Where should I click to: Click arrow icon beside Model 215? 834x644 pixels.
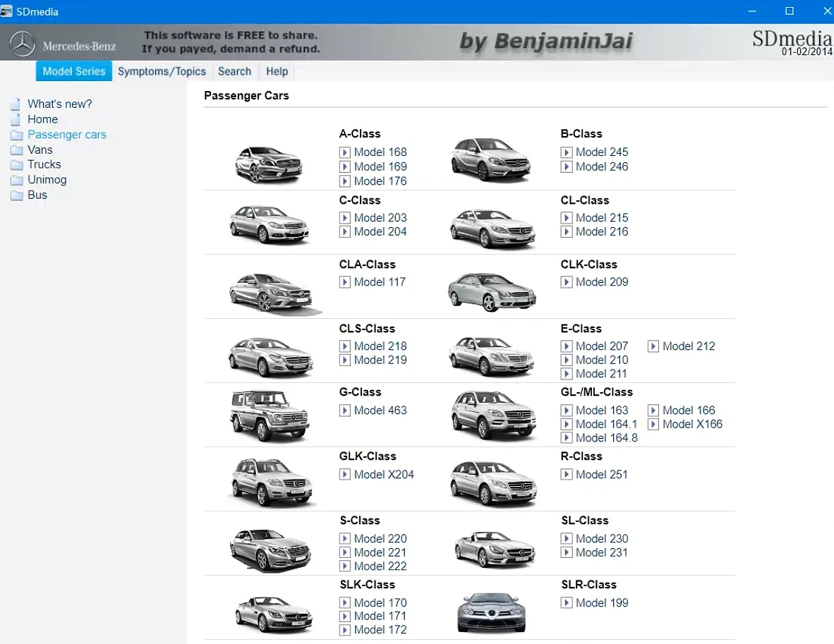pyautogui.click(x=567, y=218)
